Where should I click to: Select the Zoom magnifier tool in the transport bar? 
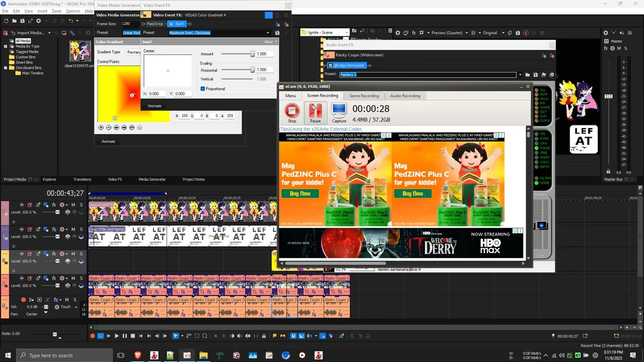[205, 336]
